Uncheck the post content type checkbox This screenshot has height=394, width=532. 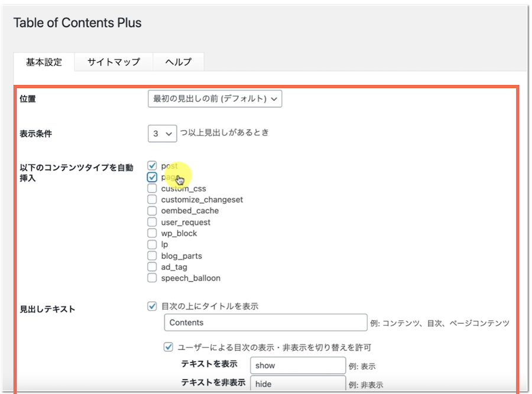point(153,166)
